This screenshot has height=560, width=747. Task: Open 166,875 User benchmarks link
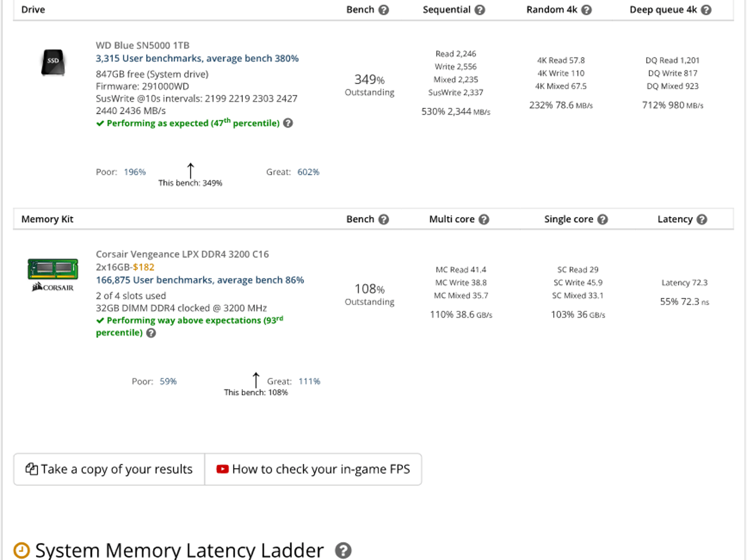tap(200, 280)
